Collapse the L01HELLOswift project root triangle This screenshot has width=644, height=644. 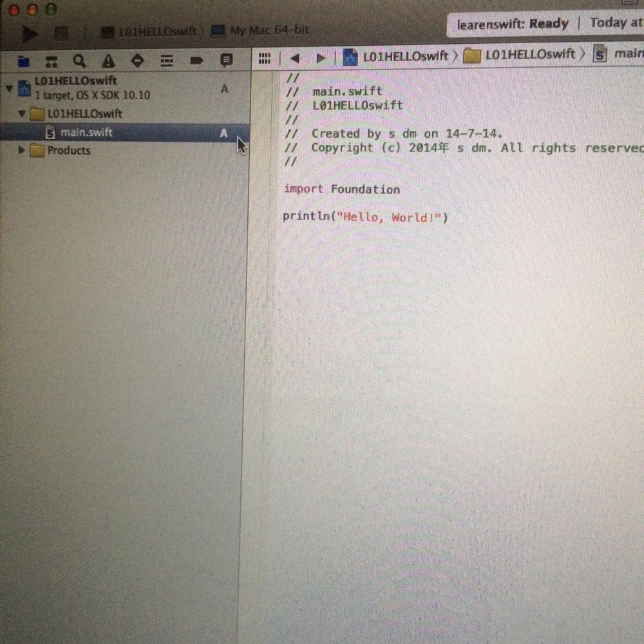click(10, 88)
